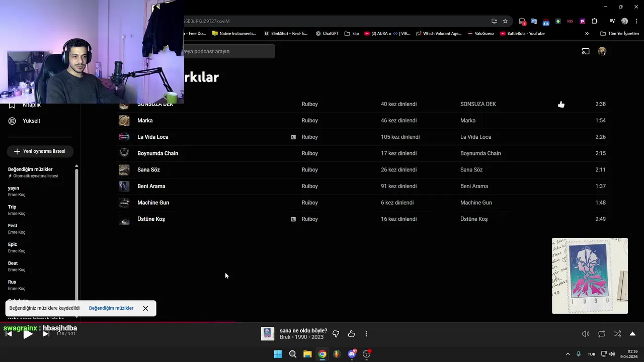This screenshot has height=362, width=644.
Task: Open the purple extension icon
Action: (582, 21)
